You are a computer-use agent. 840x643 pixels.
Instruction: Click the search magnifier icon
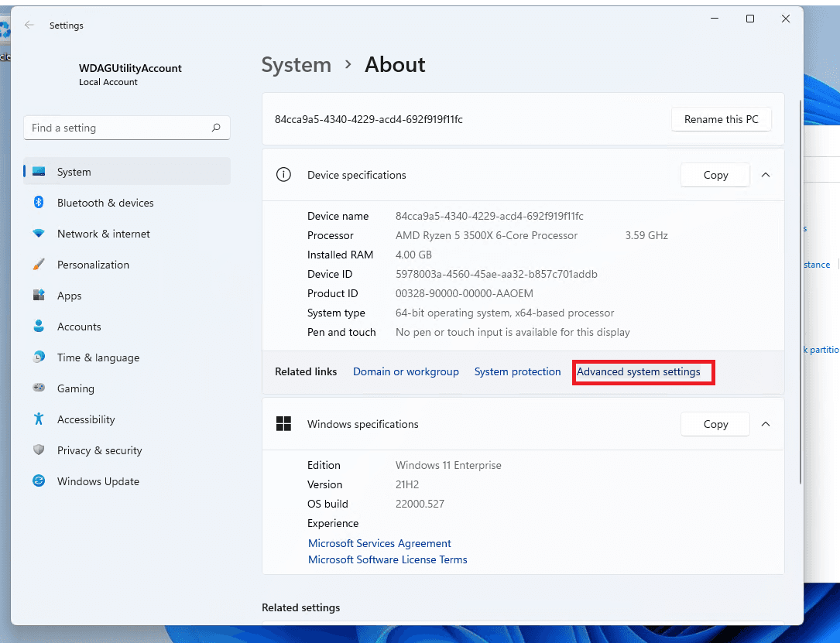[x=216, y=128]
